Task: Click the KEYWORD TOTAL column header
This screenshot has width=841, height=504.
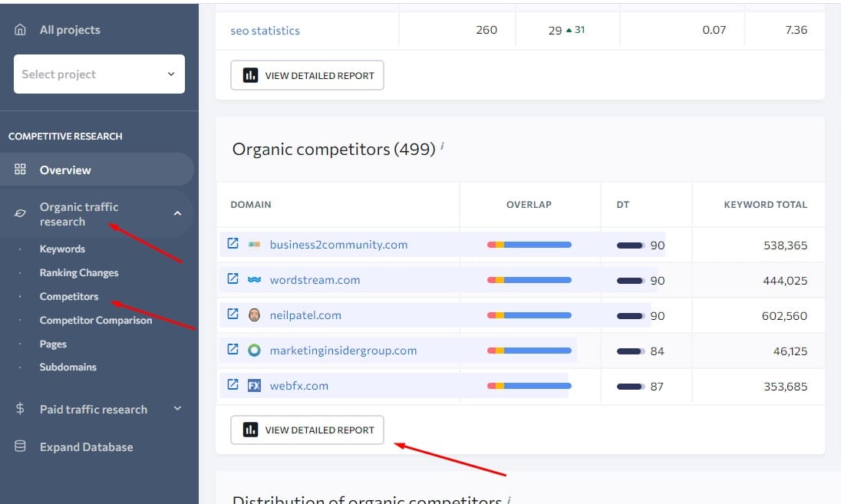Action: (765, 204)
